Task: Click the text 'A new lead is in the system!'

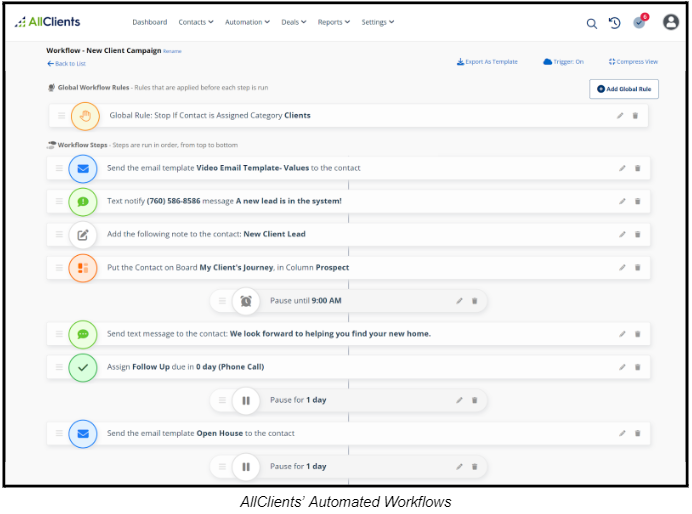Action: 289,201
